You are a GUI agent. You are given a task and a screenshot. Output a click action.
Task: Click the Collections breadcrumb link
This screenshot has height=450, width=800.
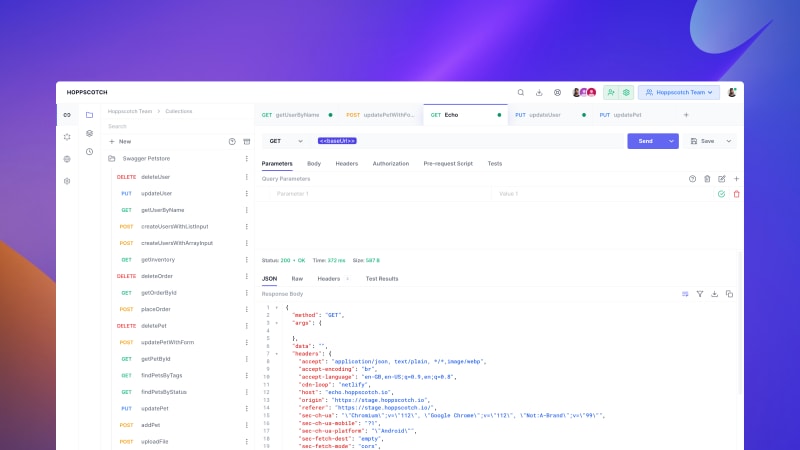[x=179, y=111]
